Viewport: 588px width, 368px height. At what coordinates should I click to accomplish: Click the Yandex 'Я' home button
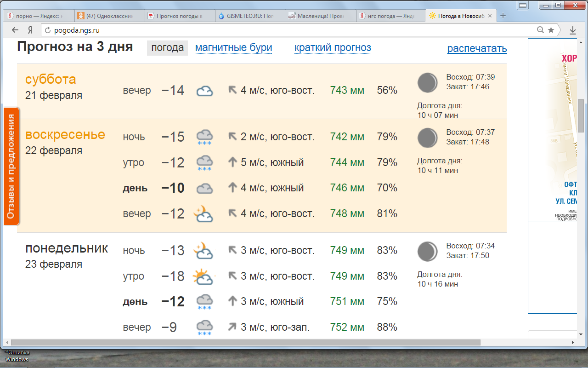point(30,30)
